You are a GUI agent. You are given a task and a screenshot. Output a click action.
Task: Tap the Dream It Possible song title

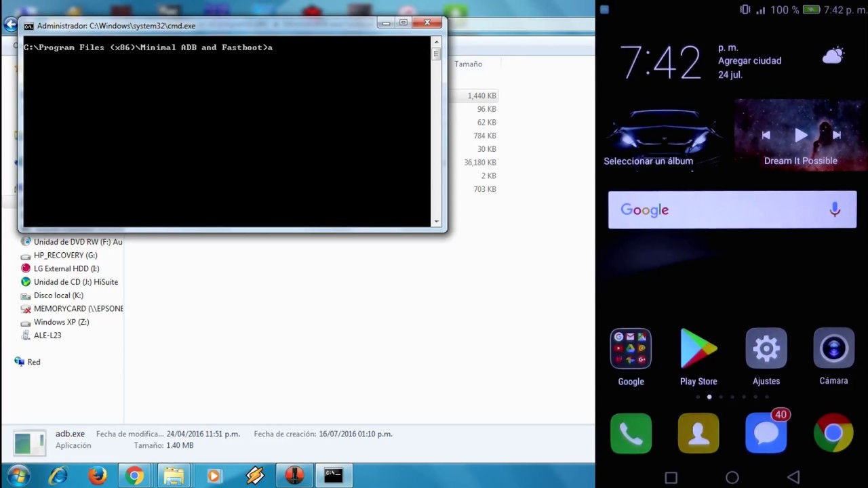point(801,161)
